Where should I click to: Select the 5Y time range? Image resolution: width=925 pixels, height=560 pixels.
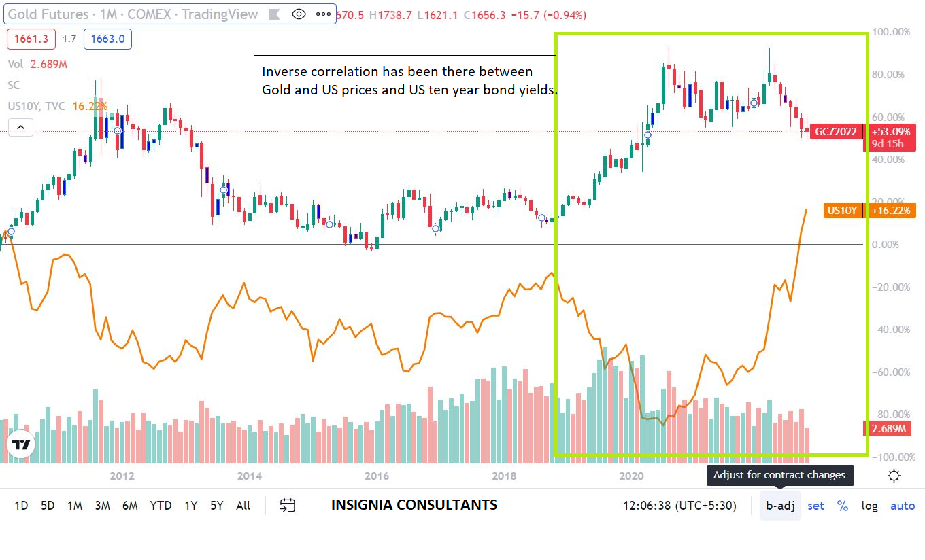216,506
